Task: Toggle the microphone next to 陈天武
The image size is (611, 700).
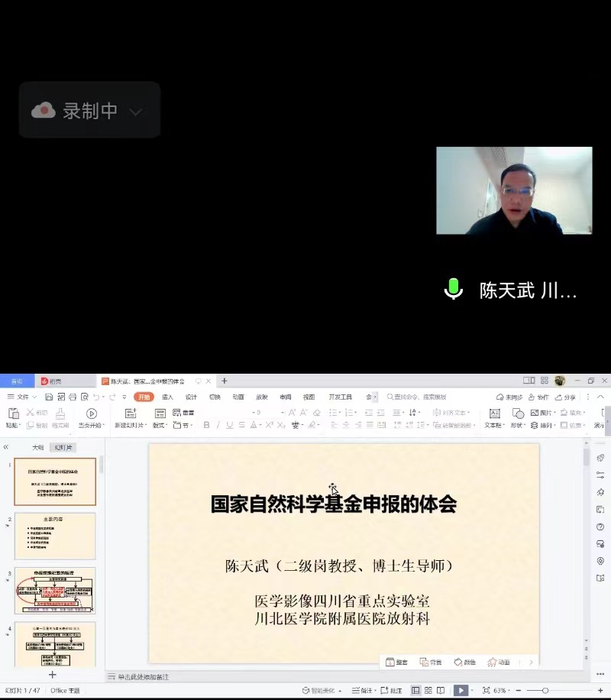Action: [454, 289]
